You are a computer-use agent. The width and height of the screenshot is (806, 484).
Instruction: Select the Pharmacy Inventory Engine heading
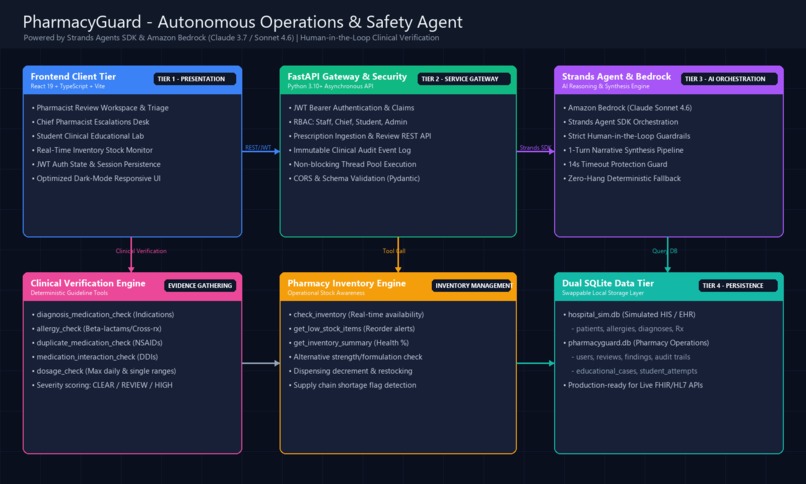(x=346, y=283)
